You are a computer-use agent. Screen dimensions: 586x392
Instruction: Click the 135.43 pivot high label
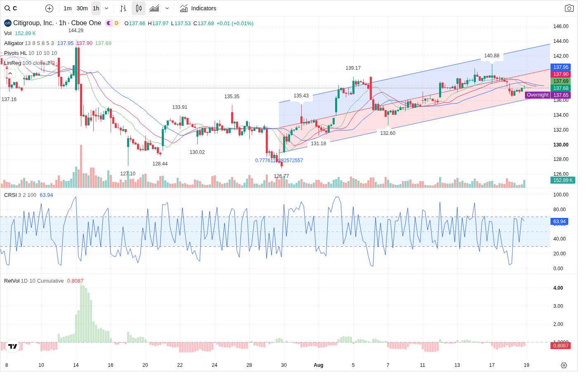[x=301, y=96]
